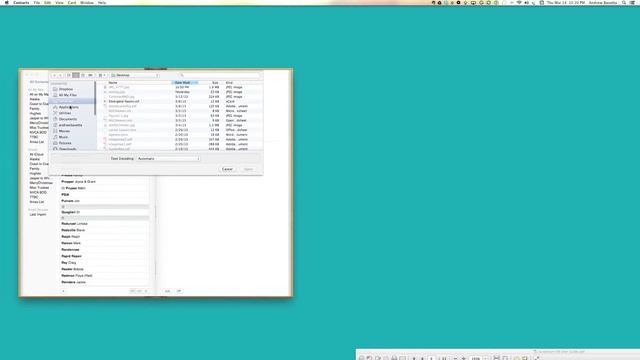The width and height of the screenshot is (640, 360).
Task: Select Movies in the dialog sidebar
Action: pyautogui.click(x=64, y=131)
